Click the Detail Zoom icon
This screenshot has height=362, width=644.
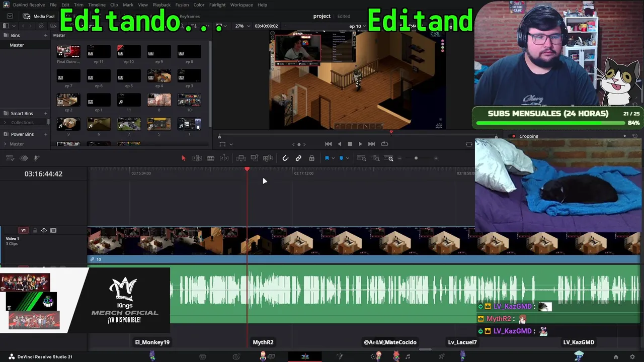[x=376, y=158]
